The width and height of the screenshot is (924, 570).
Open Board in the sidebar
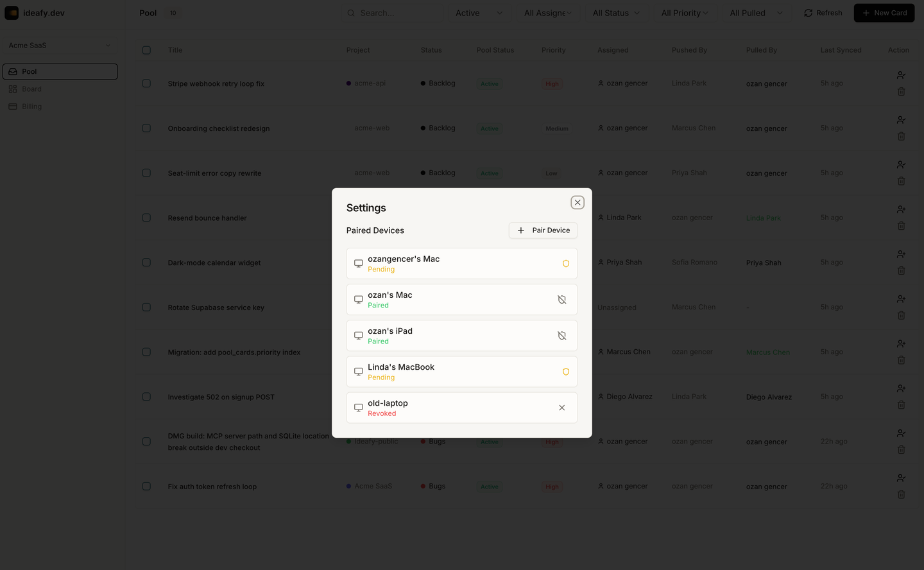click(60, 89)
